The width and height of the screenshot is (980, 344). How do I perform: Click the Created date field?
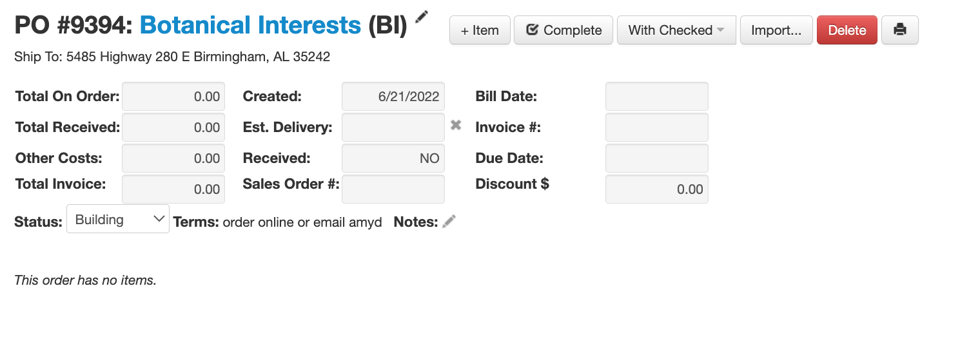pos(393,97)
